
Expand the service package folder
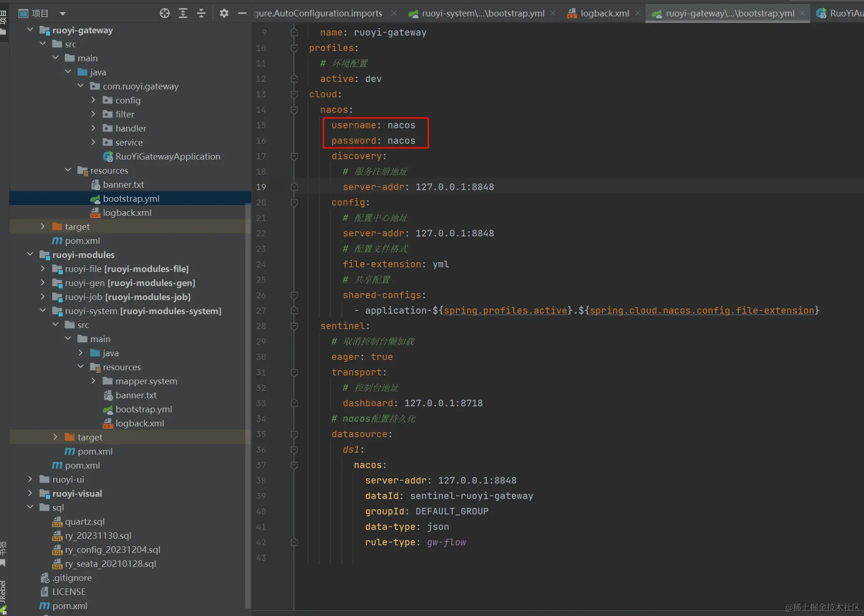(x=93, y=142)
